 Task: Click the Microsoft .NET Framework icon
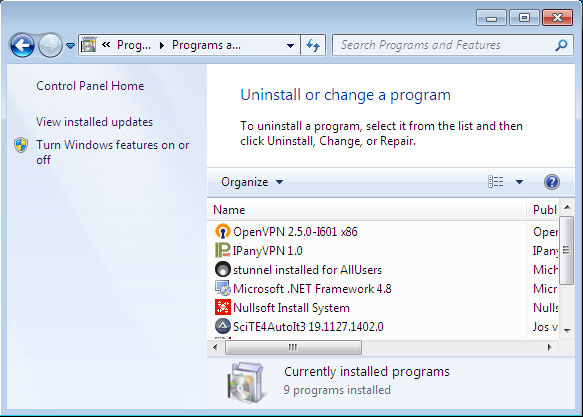222,288
